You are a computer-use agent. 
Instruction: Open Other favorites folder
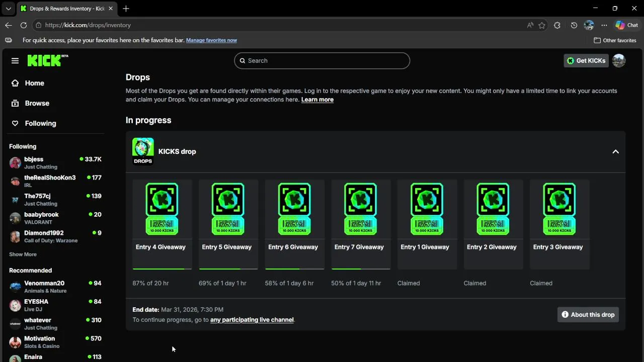point(615,40)
